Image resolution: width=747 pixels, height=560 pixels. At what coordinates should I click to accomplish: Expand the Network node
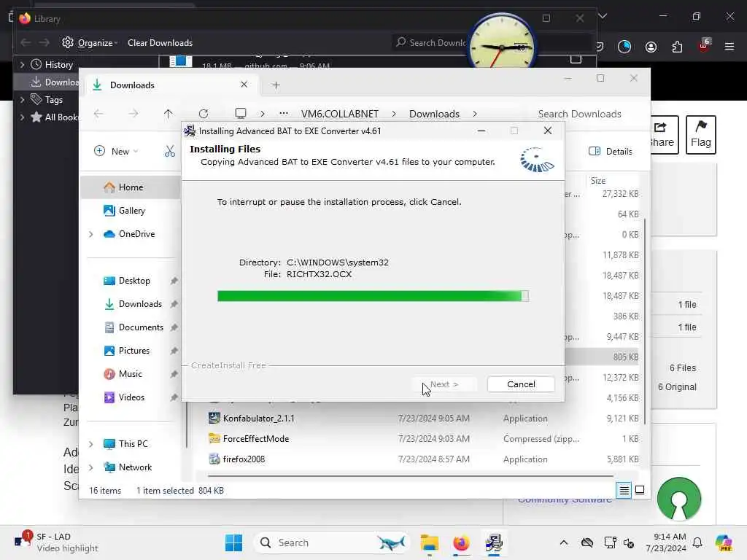pos(90,467)
